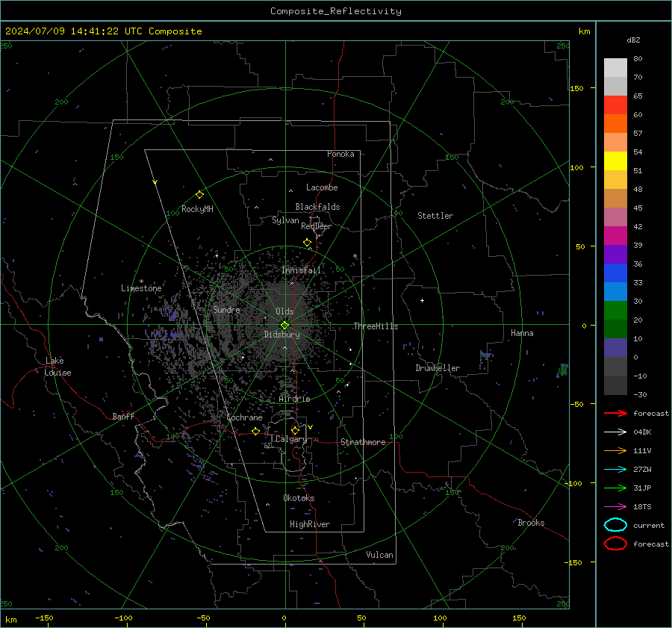Click the Brooks label
Image resolution: width=672 pixels, height=628 pixels.
(531, 523)
